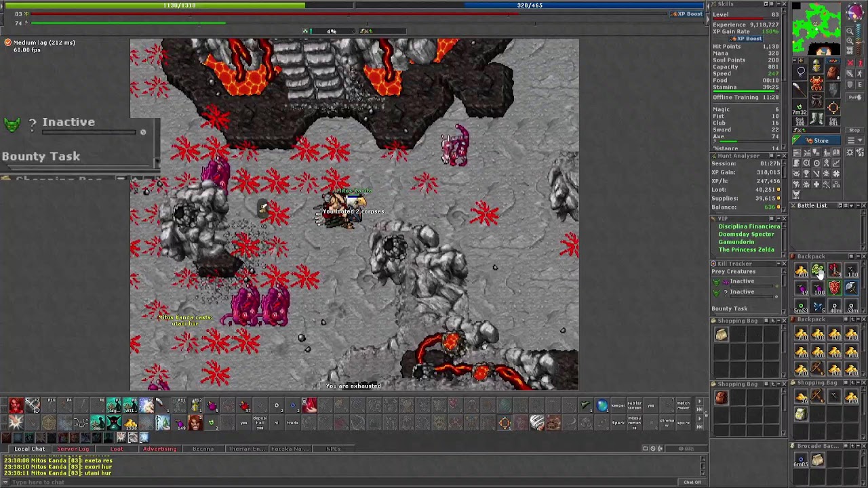Use the blue orb action bar slot
The width and height of the screenshot is (868, 488).
coord(601,405)
